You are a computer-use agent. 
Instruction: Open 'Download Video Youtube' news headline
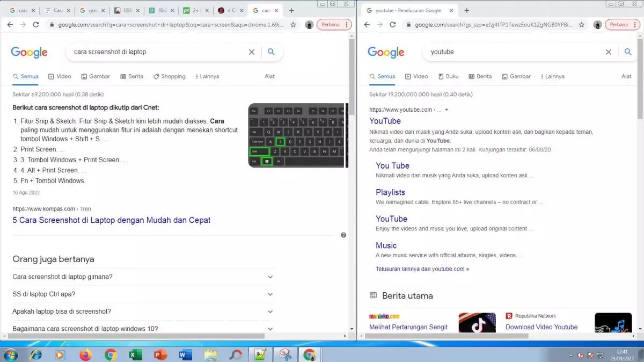tap(541, 327)
